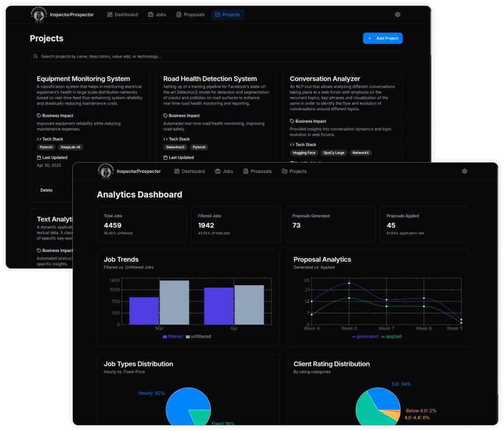Click the Proposals Applied value 45

coord(391,226)
